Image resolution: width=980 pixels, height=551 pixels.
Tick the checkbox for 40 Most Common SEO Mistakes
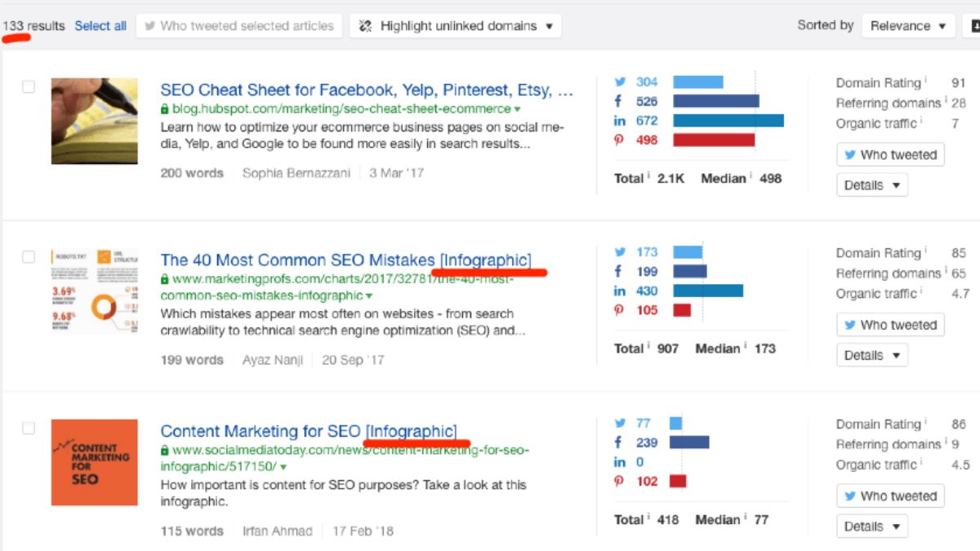click(29, 257)
